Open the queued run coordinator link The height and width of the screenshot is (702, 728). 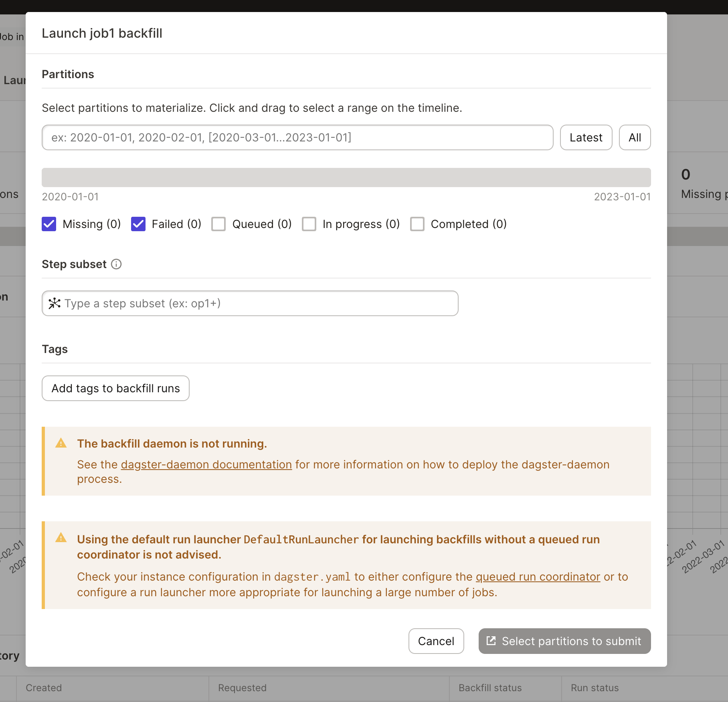pos(538,577)
